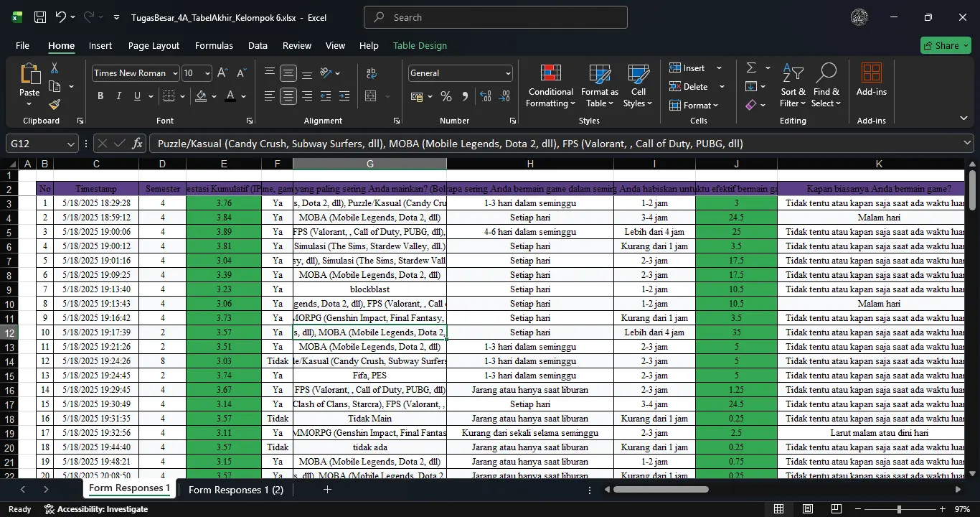Open the Find & Select magnifier
The height and width of the screenshot is (517, 980).
[x=826, y=86]
